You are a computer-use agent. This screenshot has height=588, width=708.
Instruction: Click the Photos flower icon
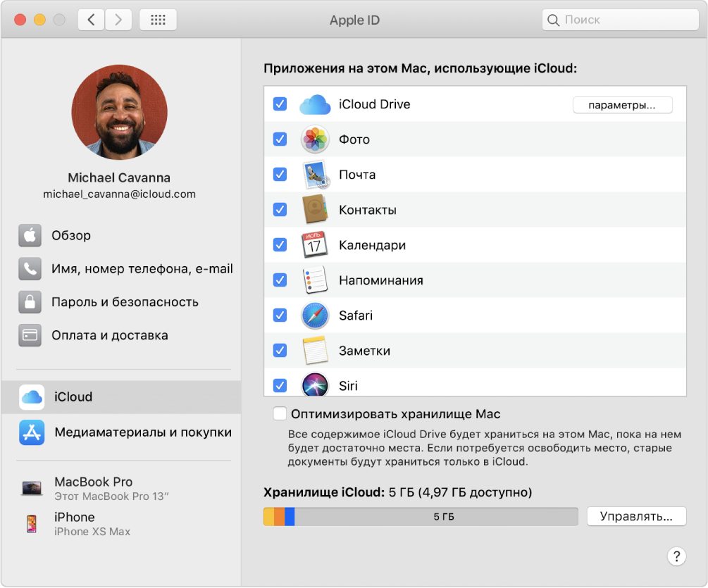tap(315, 139)
